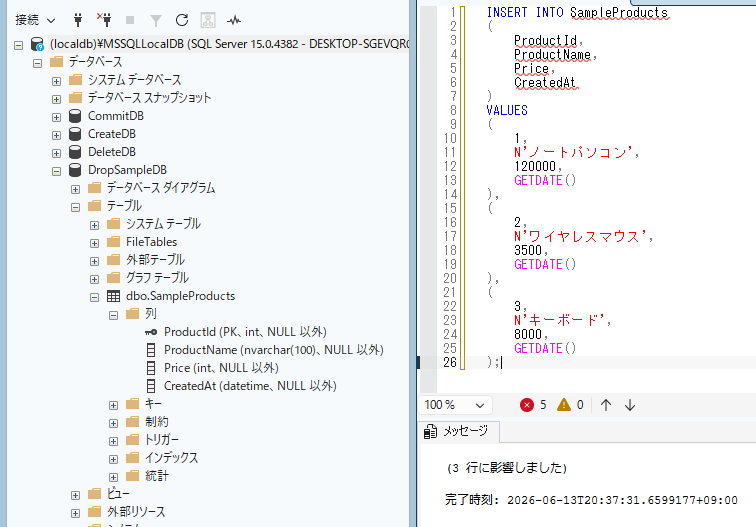Image resolution: width=756 pixels, height=527 pixels.
Task: Expand the インデックス folder
Action: [x=113, y=459]
